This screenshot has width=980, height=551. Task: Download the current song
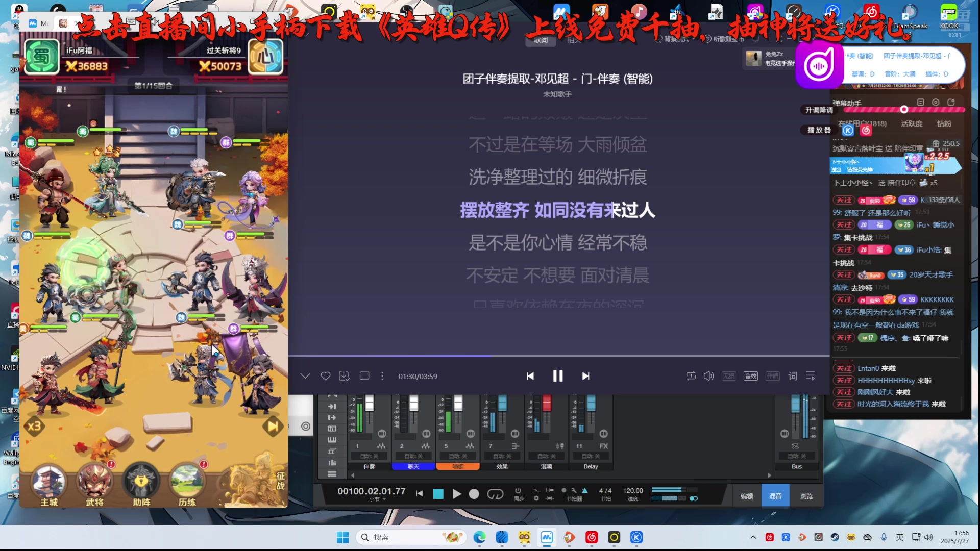coord(344,376)
